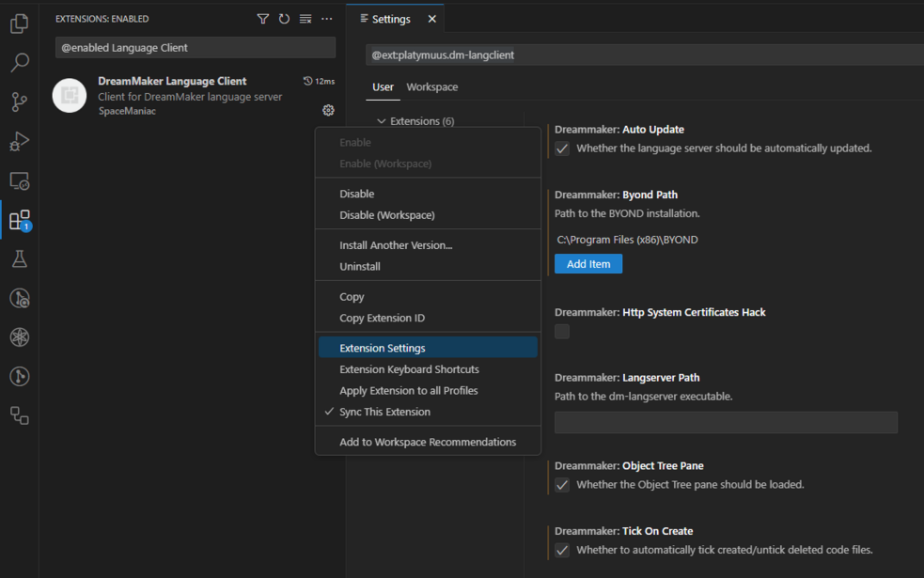Click the DreamMaker extension manage gear
Screen dimensions: 924x578
point(328,110)
